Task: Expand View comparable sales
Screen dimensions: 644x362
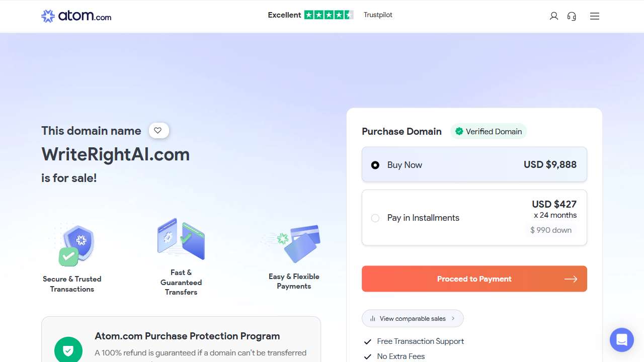Action: click(x=413, y=318)
